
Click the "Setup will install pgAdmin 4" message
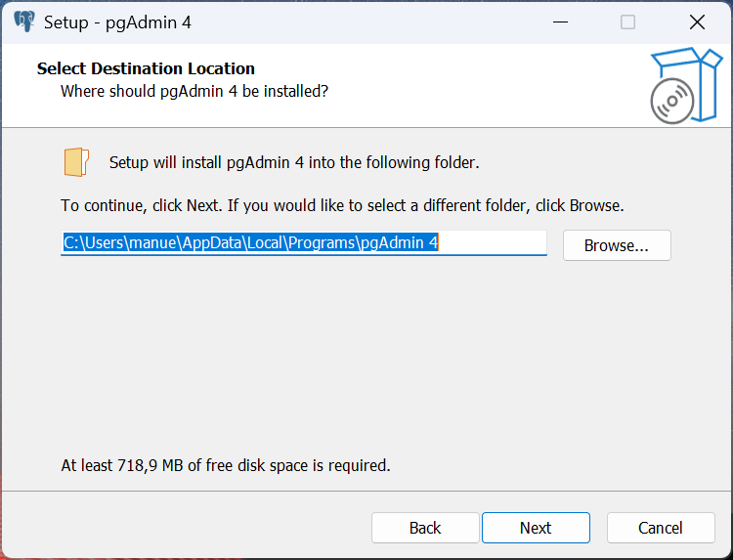pos(294,162)
